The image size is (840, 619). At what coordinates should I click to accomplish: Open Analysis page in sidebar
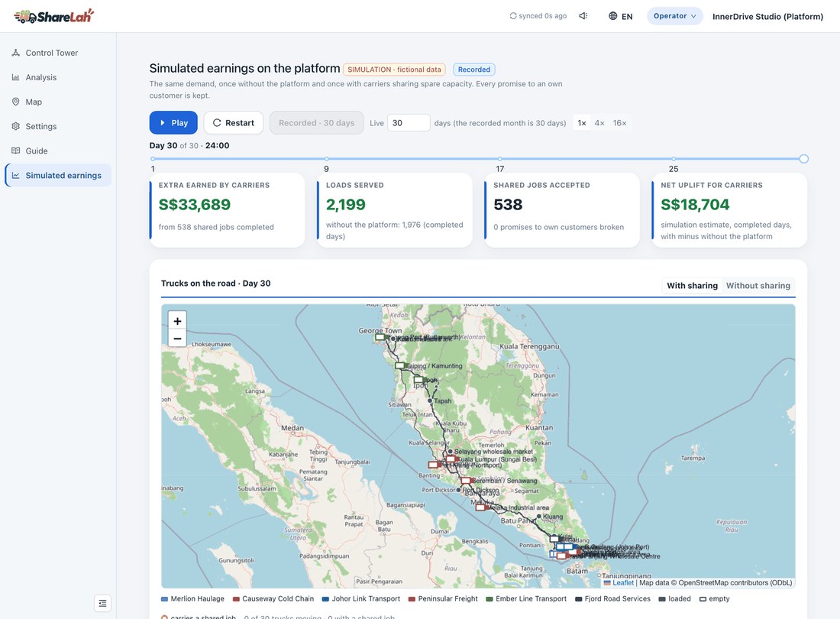[58, 77]
